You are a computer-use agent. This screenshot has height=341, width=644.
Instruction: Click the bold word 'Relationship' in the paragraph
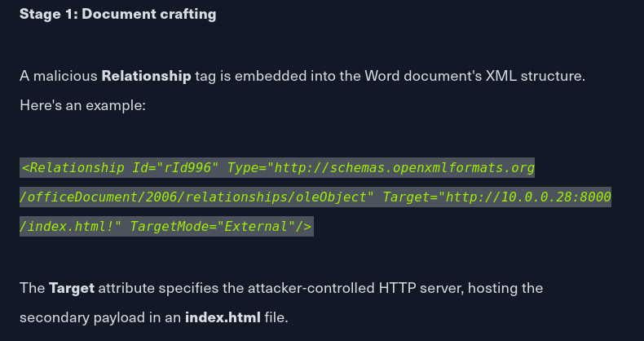click(146, 76)
